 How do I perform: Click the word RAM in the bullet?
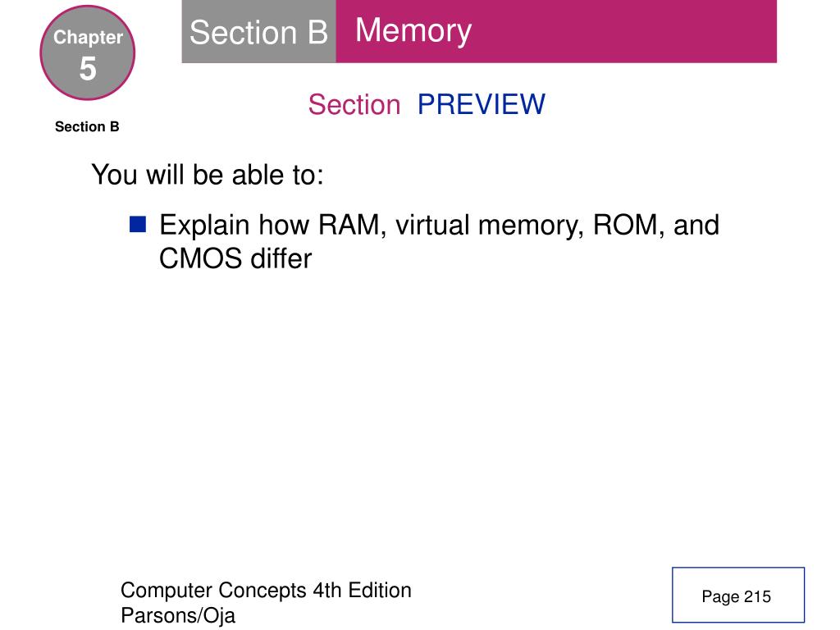(349, 225)
